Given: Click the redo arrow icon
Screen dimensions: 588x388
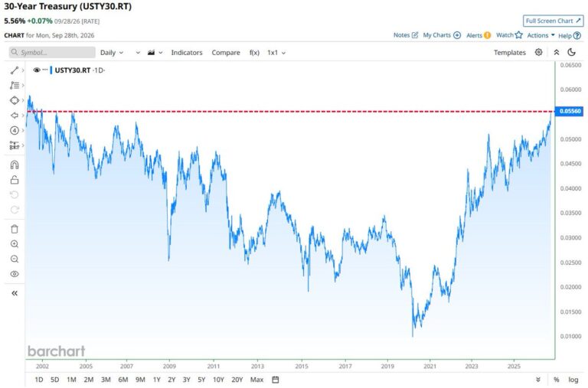Looking at the screenshot, I should click(x=15, y=210).
